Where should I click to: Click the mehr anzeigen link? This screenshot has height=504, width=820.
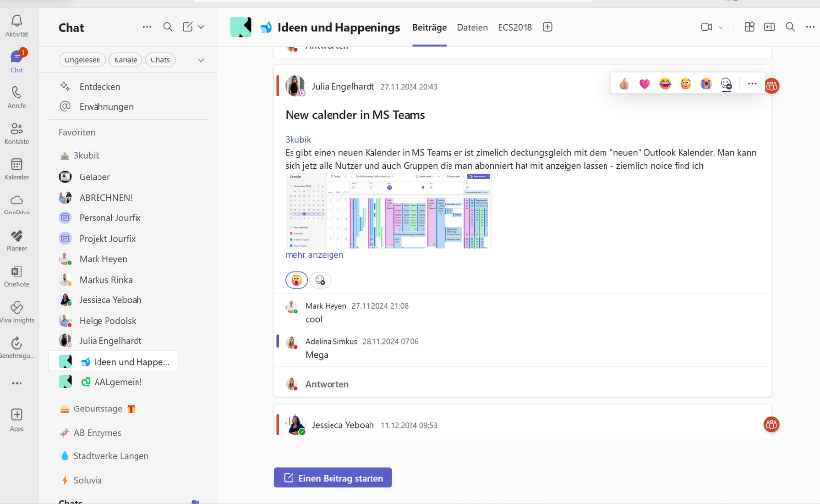314,255
